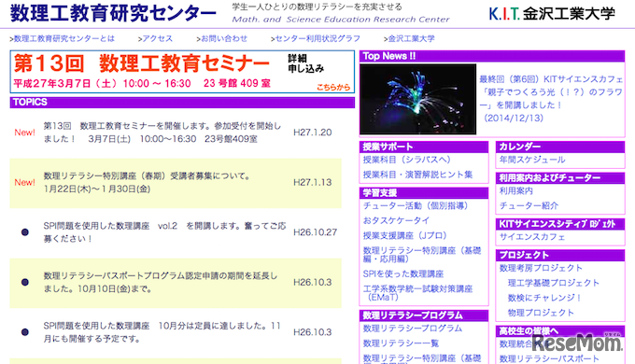The height and width of the screenshot is (364, 635).
Task: Open the おタスケータイ link
Action: click(397, 220)
